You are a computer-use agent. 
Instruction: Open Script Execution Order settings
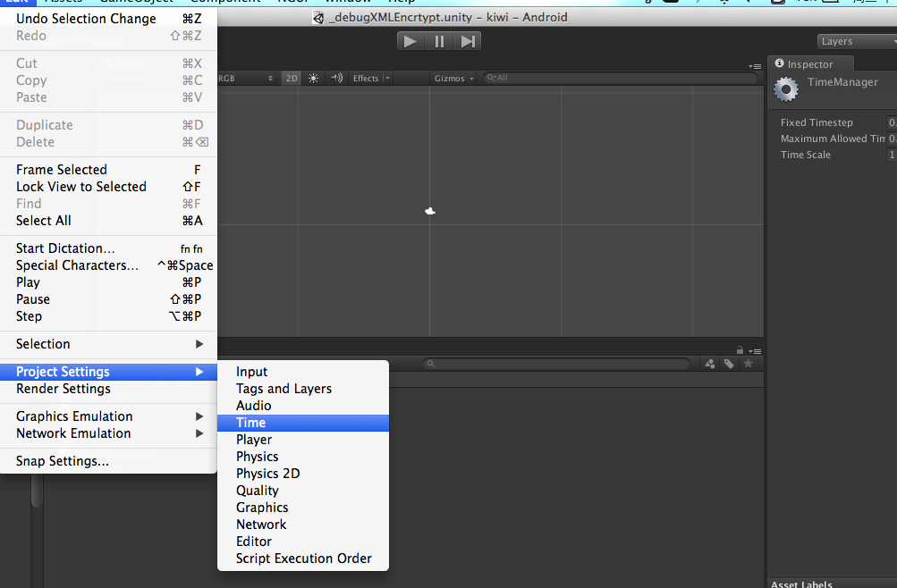[303, 559]
